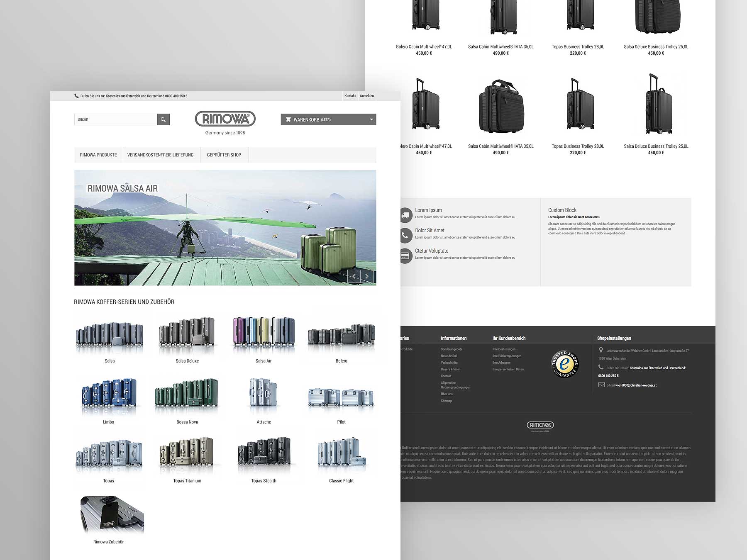Open the Kontakt link in top bar

[x=350, y=96]
